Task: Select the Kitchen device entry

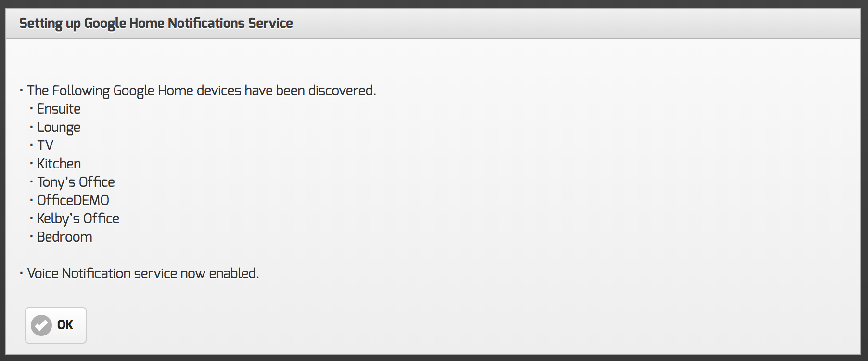Action: [59, 164]
